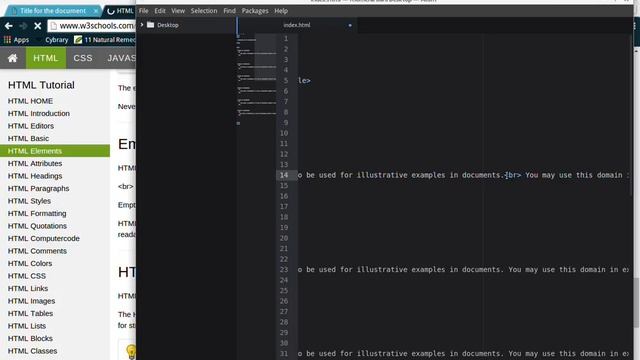Open HTML Attributes in the sidebar
Viewport: 640px width, 360px height.
pos(35,163)
